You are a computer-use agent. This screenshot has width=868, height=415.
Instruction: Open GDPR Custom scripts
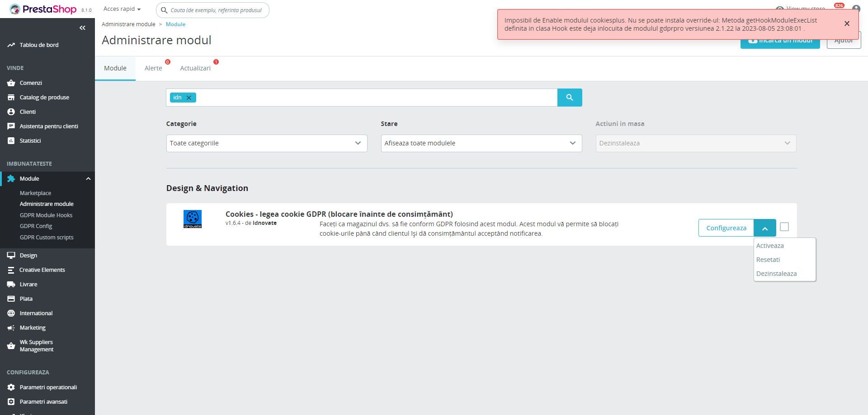[47, 237]
